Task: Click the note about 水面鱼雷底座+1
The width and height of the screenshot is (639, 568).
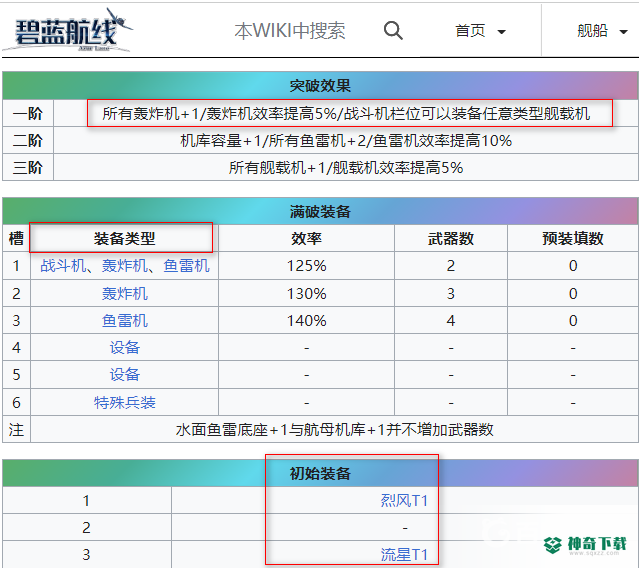Action: point(334,429)
